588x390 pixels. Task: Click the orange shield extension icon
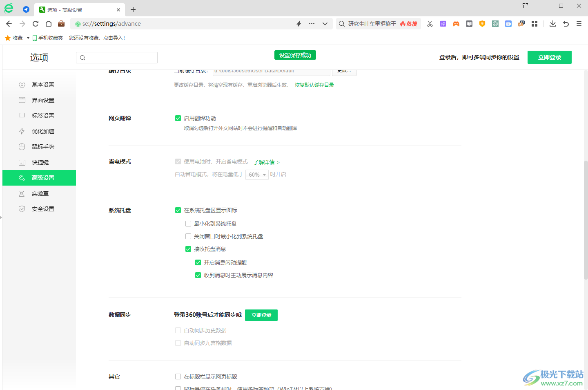[x=482, y=24]
